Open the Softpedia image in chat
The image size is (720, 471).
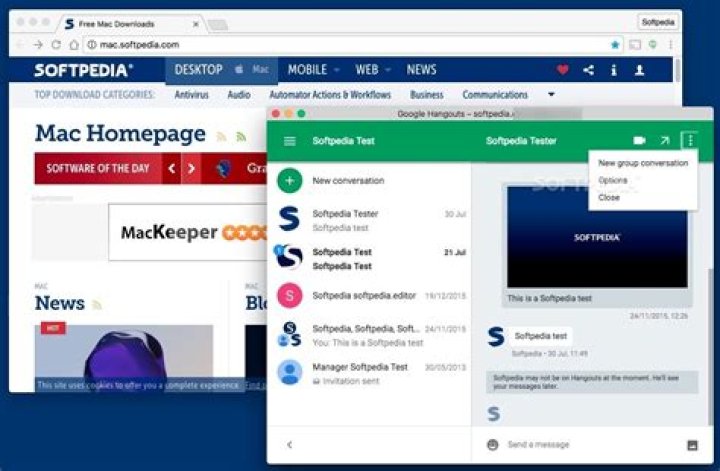pos(597,237)
